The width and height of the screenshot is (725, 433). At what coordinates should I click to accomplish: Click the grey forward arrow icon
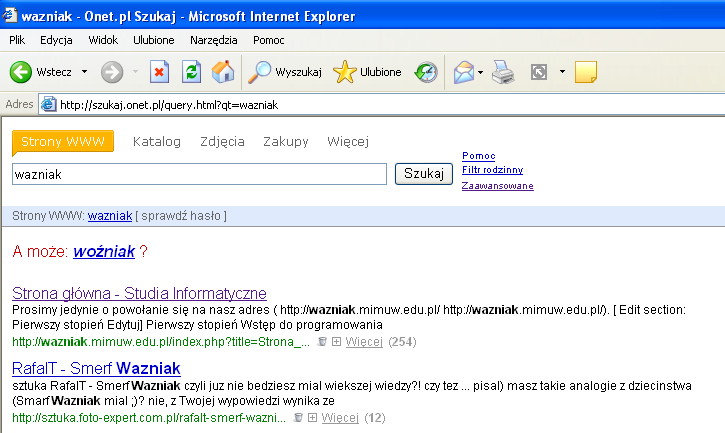pos(112,72)
